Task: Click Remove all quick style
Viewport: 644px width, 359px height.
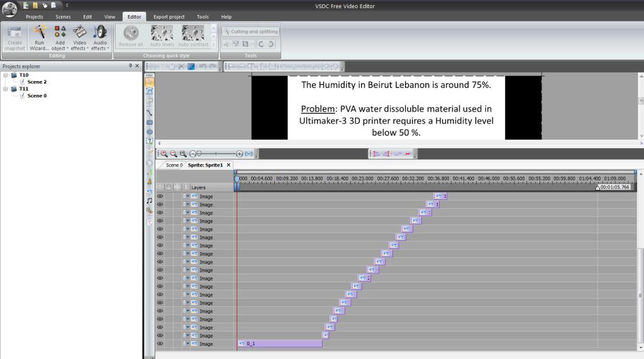Action: tap(131, 36)
